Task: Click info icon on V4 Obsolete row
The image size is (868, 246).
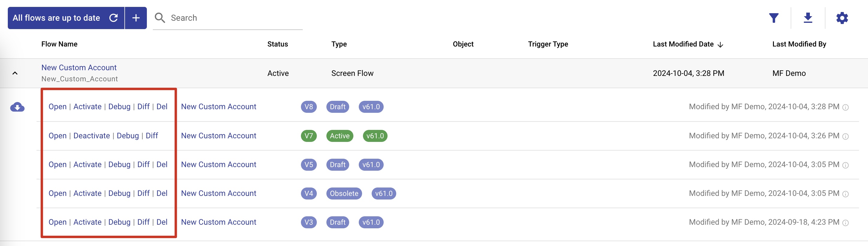Action: pos(845,194)
